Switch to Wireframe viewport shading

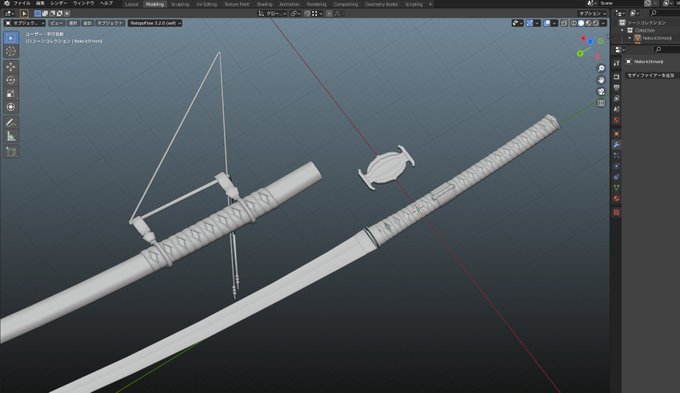(x=574, y=23)
